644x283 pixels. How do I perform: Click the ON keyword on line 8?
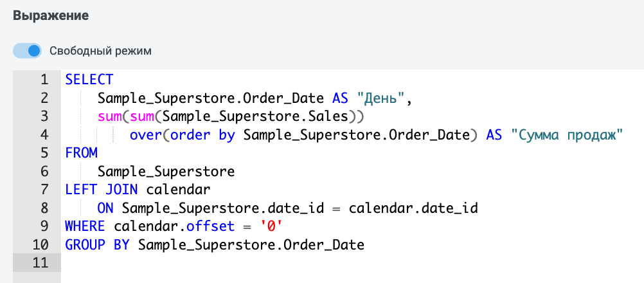point(105,208)
